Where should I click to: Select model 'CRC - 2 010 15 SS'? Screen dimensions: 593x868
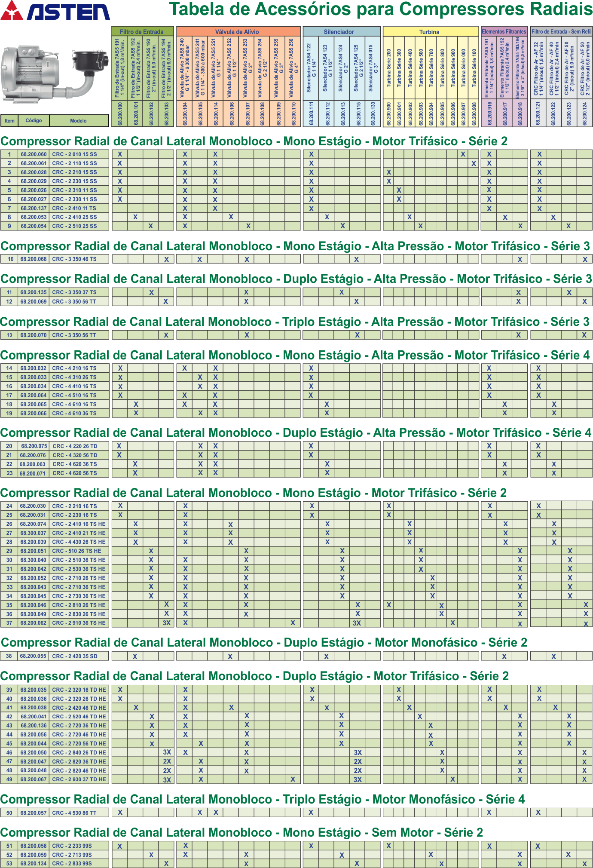[x=75, y=154]
